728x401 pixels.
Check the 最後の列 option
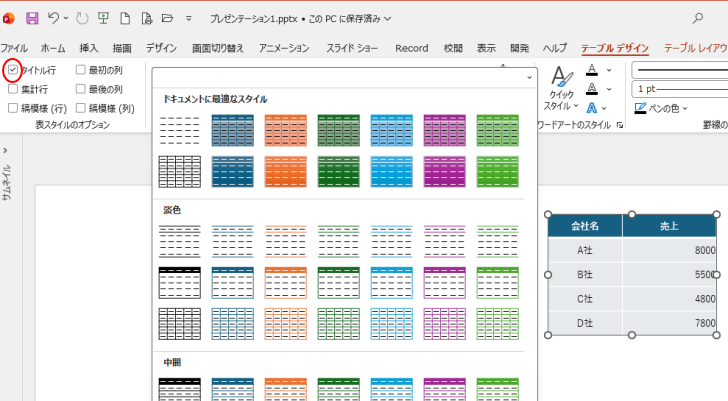tap(81, 89)
